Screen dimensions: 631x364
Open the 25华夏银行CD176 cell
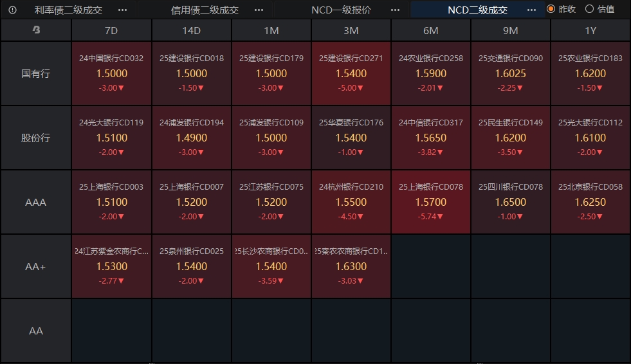point(351,138)
